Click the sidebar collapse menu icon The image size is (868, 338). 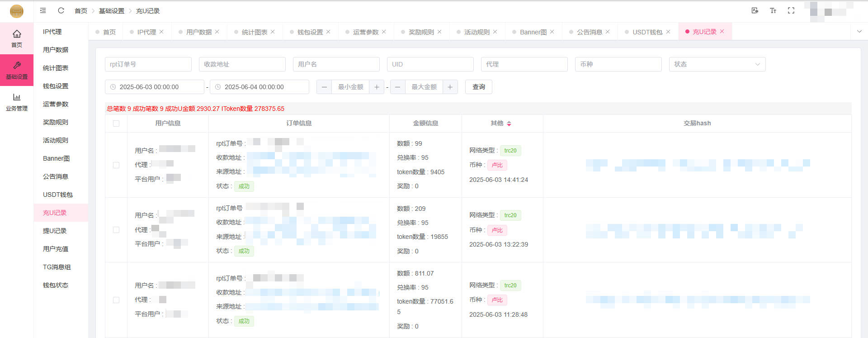(x=43, y=10)
